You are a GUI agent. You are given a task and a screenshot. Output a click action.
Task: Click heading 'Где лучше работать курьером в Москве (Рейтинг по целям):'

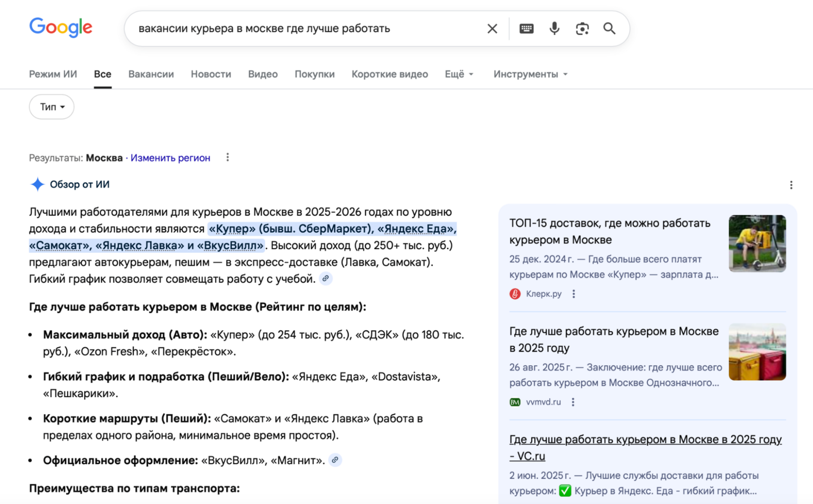click(197, 307)
